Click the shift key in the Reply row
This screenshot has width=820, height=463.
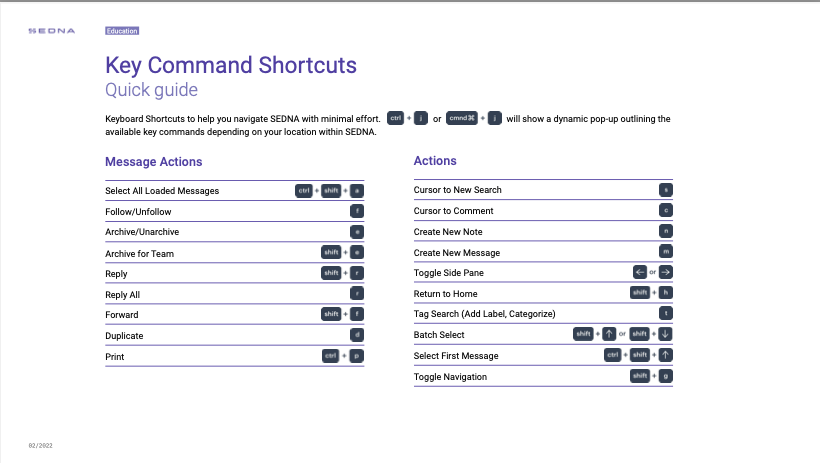pyautogui.click(x=331, y=273)
